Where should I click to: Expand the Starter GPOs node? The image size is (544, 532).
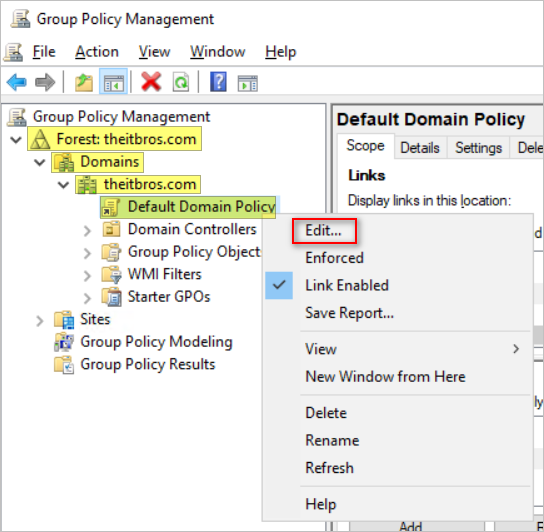(87, 298)
